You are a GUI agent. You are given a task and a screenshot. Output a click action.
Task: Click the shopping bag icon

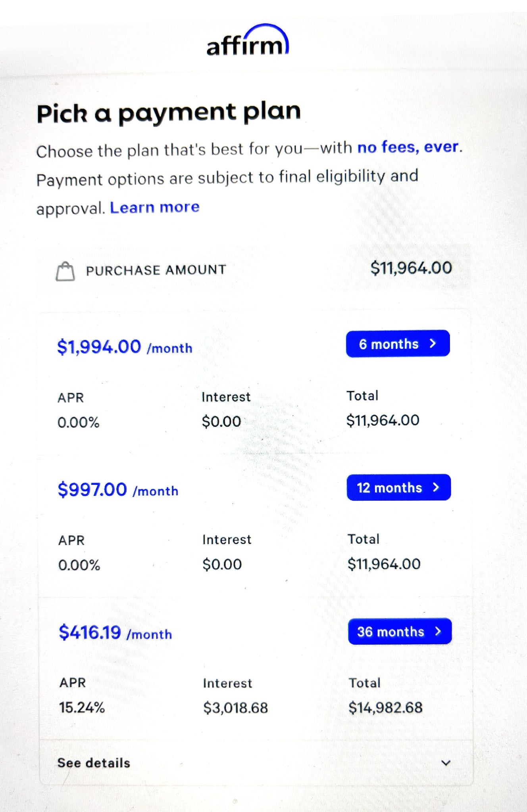click(x=65, y=272)
